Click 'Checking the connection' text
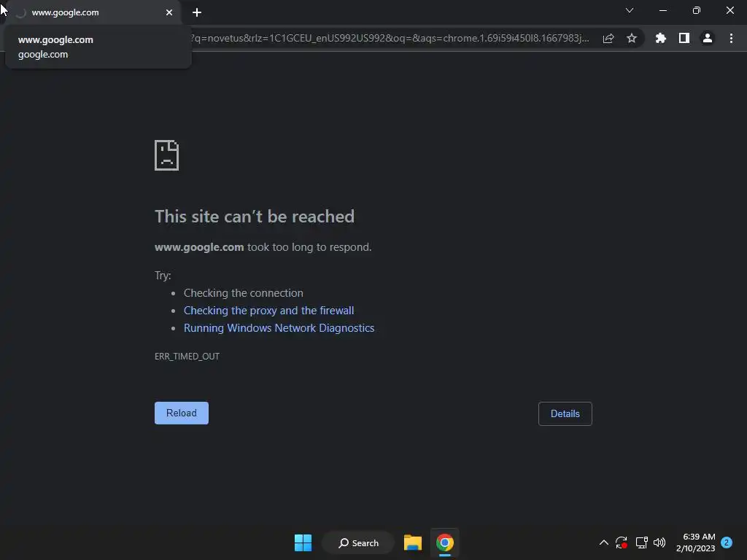The image size is (747, 560). point(244,293)
